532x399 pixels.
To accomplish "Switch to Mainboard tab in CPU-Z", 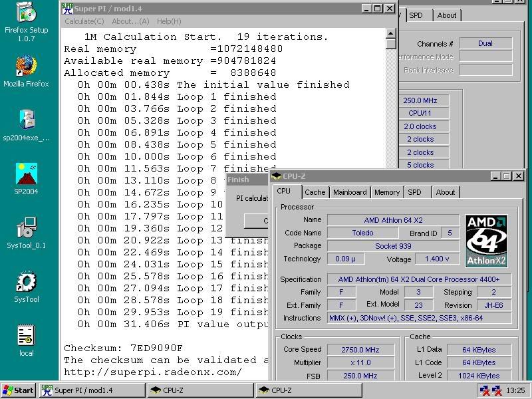I will (x=350, y=192).
